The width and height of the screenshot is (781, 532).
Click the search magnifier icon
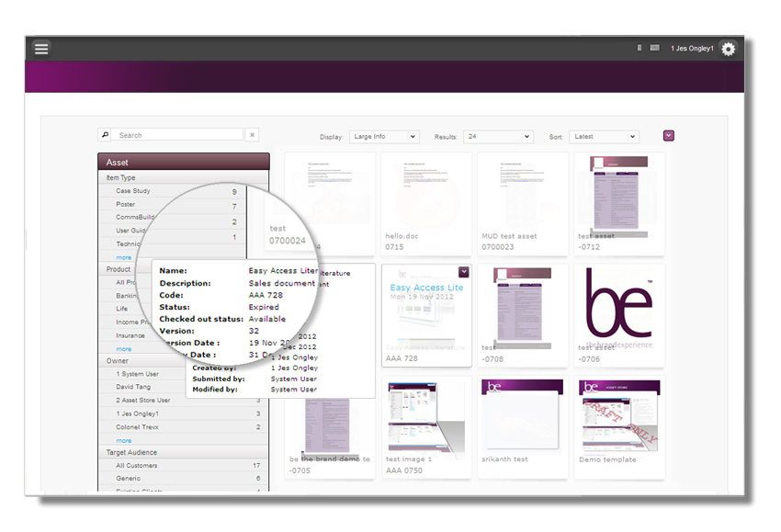coord(104,135)
